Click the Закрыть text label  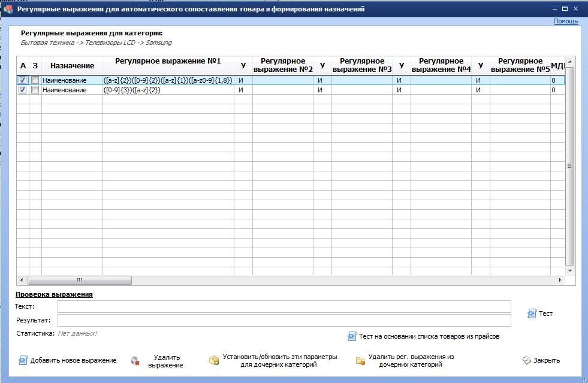(547, 360)
